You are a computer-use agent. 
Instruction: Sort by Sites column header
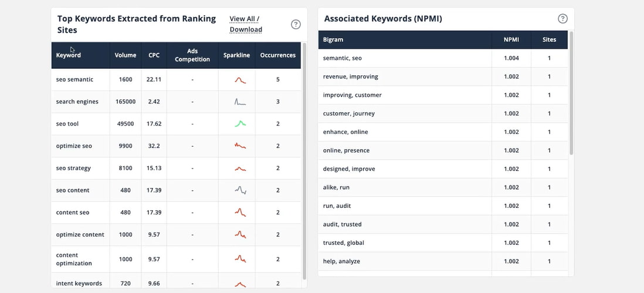click(x=549, y=40)
